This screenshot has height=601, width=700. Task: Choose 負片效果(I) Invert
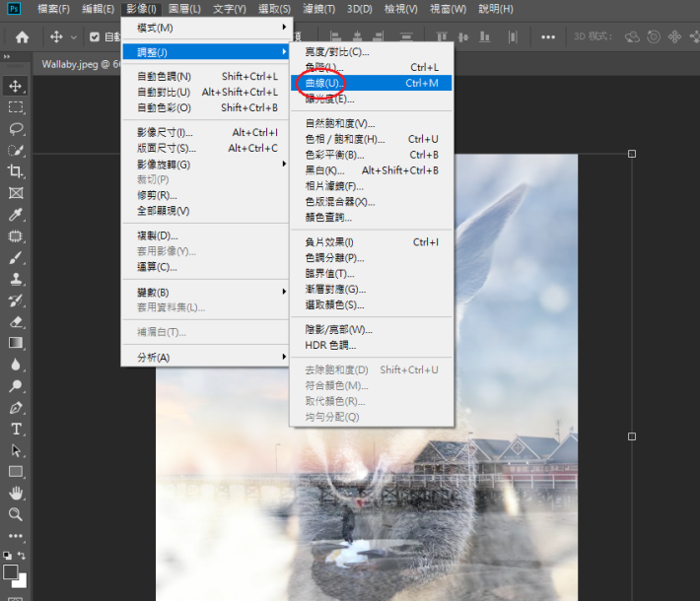372,242
